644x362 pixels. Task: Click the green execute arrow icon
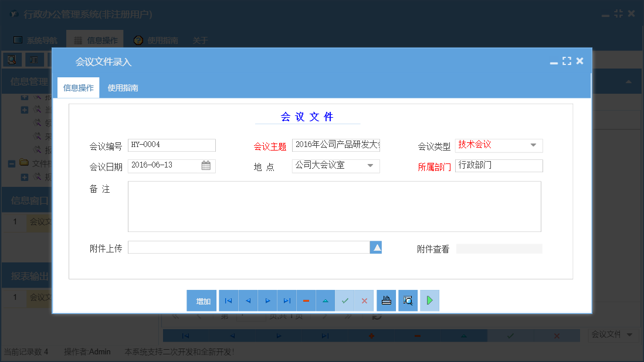429,300
